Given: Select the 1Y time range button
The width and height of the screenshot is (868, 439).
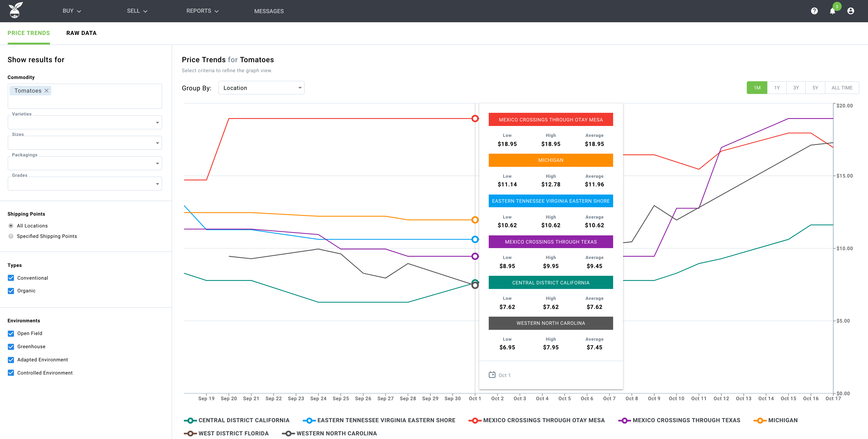Looking at the screenshot, I should (777, 88).
